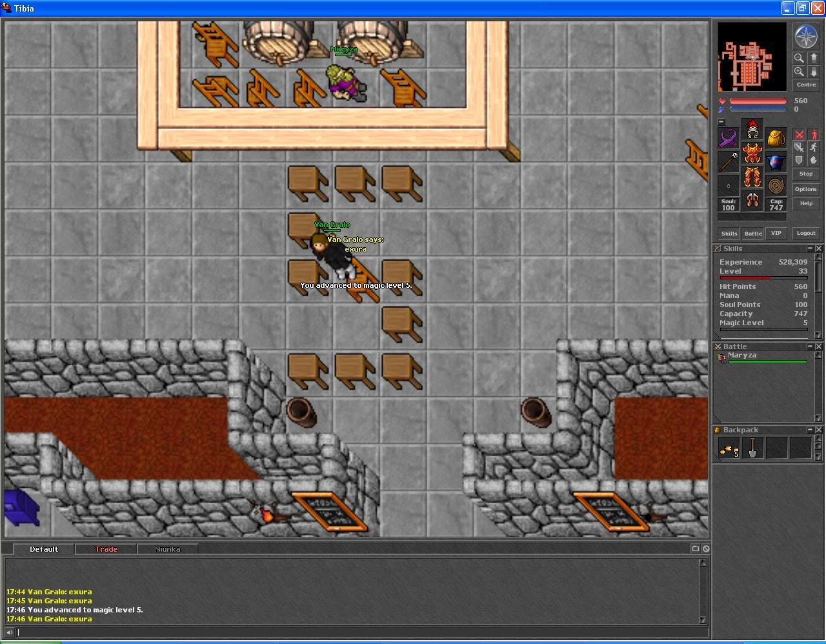This screenshot has width=826, height=644.
Task: Zoom in the minimap
Action: (x=799, y=72)
